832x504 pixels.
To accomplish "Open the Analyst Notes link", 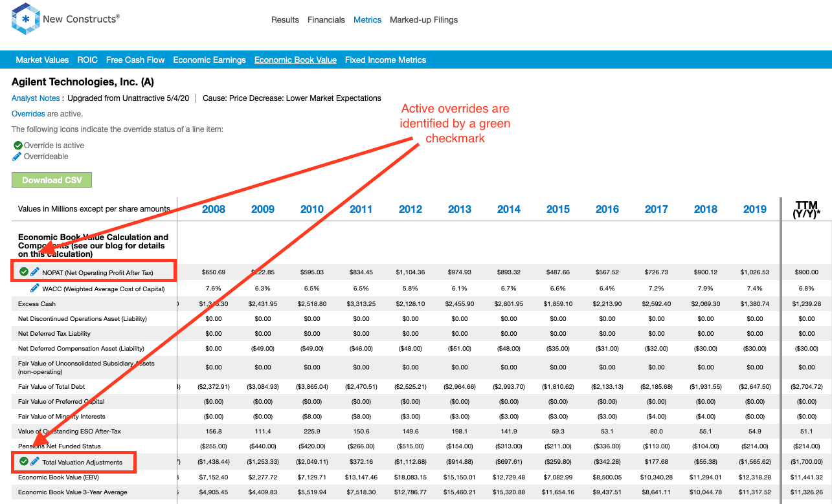I will 36,98.
